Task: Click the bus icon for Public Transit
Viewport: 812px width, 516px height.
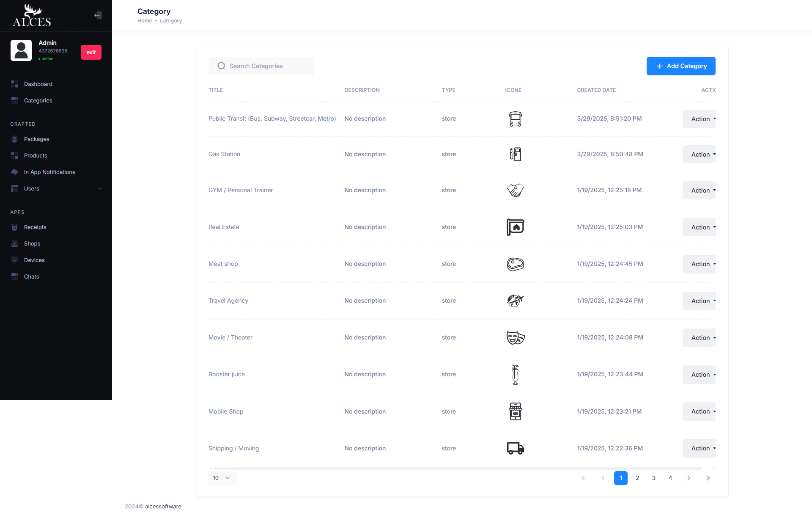Action: [515, 119]
